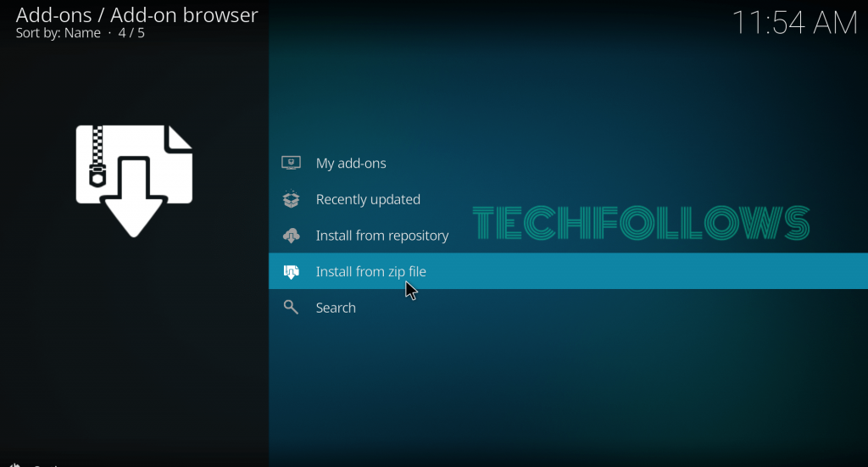Open Install from zip file
Viewport: 868px width, 467px height.
click(568, 271)
